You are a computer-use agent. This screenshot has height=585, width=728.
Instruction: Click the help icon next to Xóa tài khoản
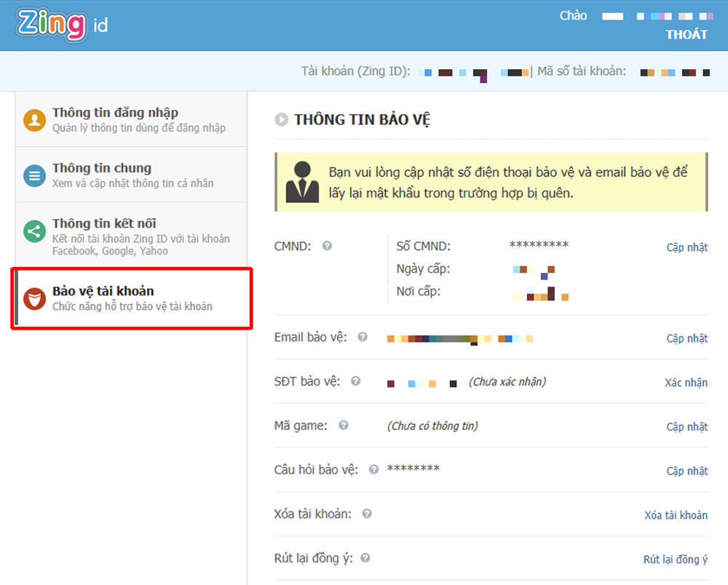[367, 514]
